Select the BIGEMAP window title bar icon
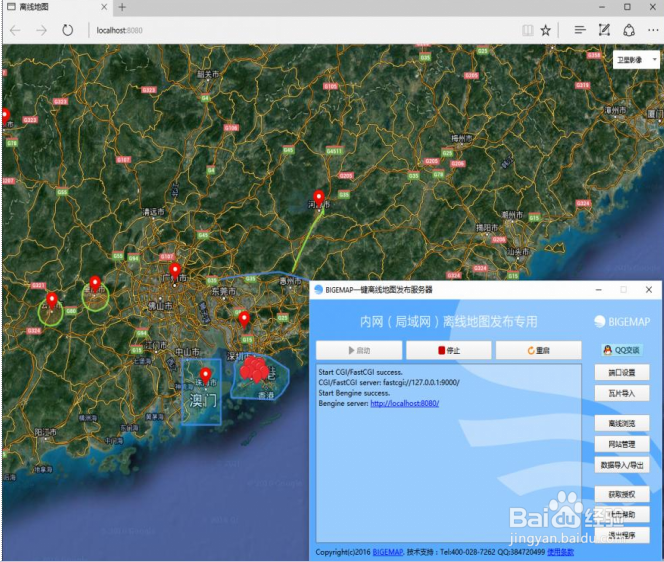664x562 pixels. pyautogui.click(x=318, y=290)
